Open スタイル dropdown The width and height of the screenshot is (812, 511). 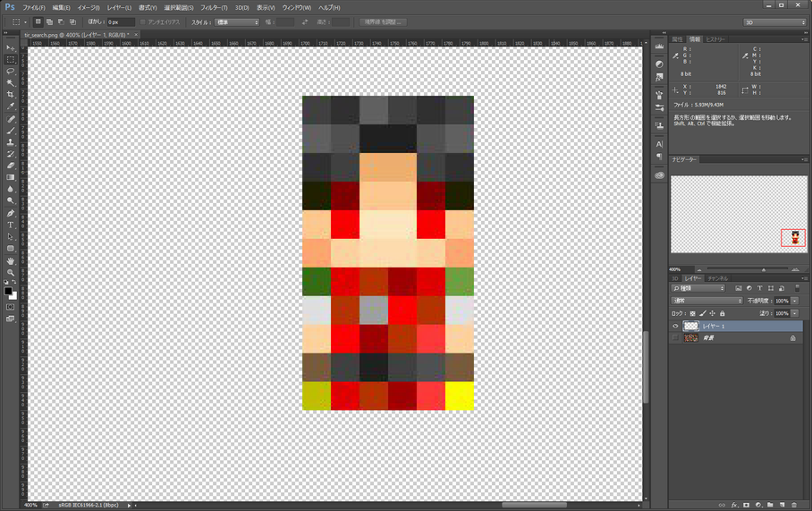237,22
